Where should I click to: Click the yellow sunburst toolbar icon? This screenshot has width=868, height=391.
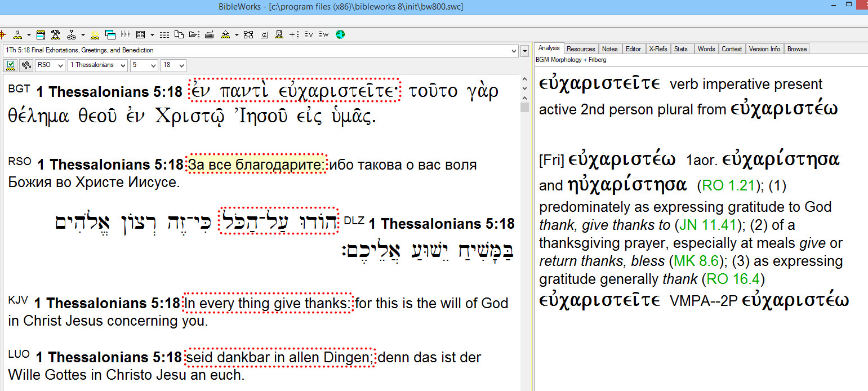pos(95,34)
